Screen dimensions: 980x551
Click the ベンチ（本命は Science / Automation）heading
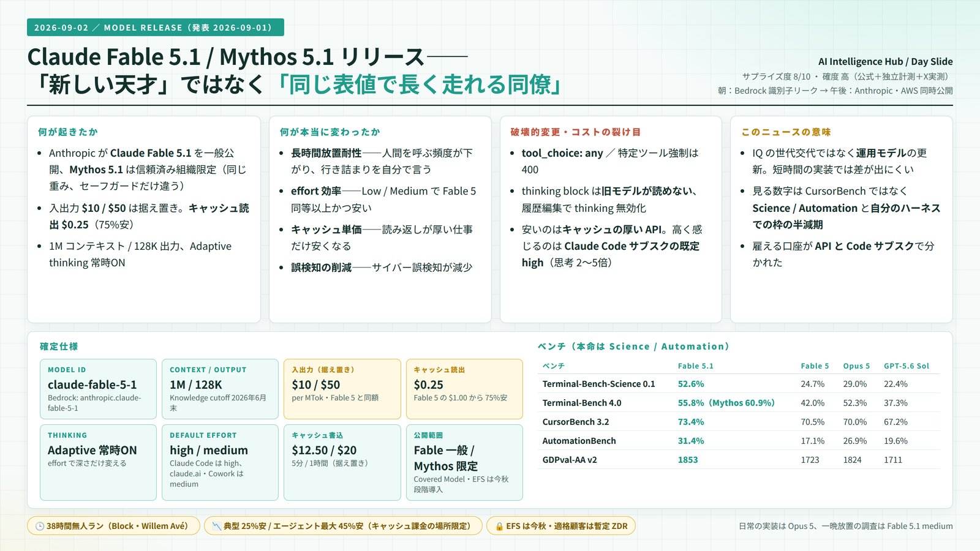point(634,347)
